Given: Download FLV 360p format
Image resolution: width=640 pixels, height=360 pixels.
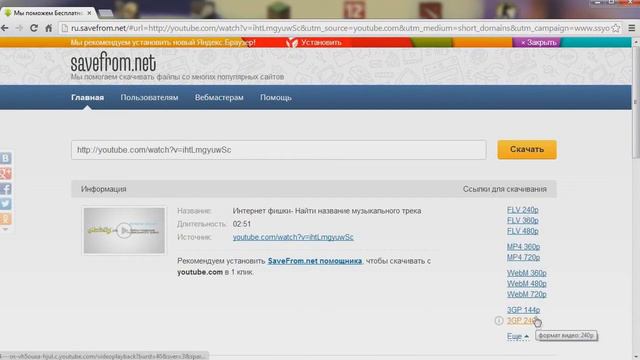Looking at the screenshot, I should 522,220.
